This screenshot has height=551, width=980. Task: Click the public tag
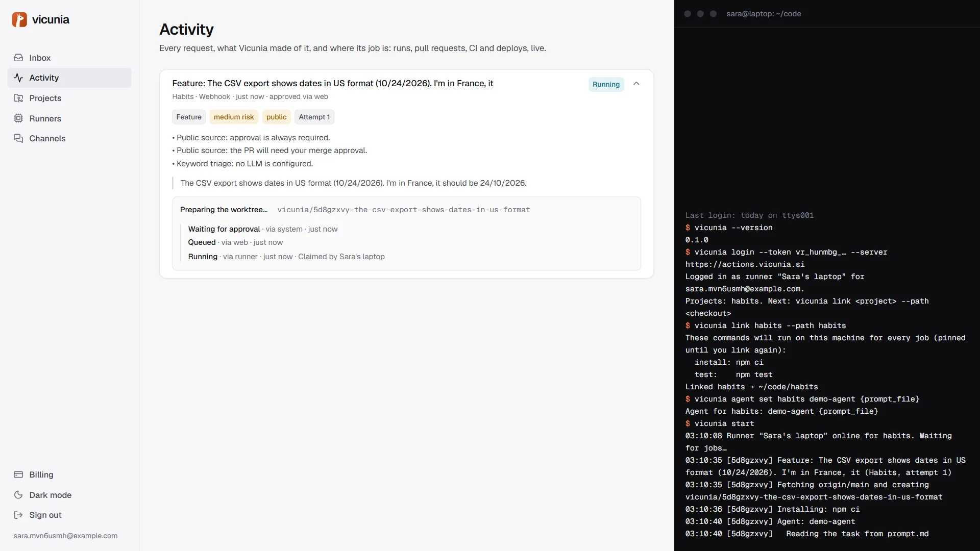276,117
